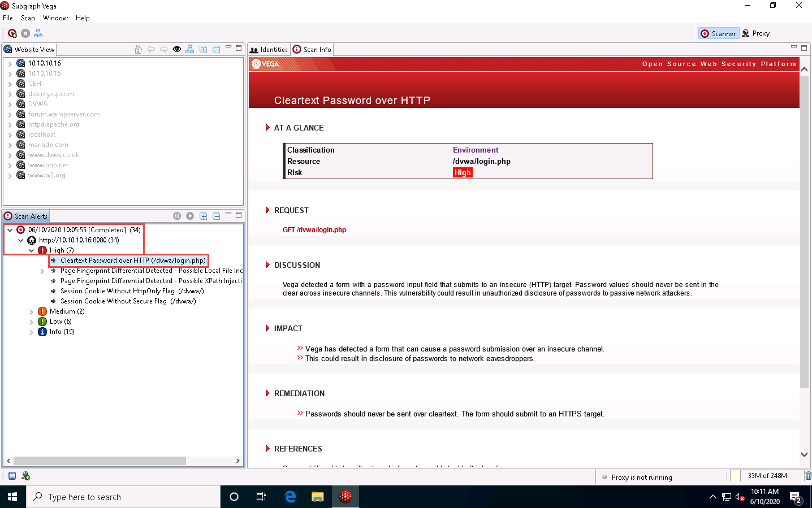The image size is (812, 508).
Task: Pause the scan in Scan Alerts toolbar
Action: [x=177, y=216]
